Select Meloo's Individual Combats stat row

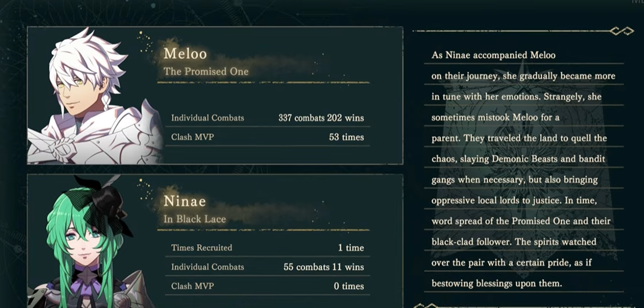pyautogui.click(x=267, y=118)
